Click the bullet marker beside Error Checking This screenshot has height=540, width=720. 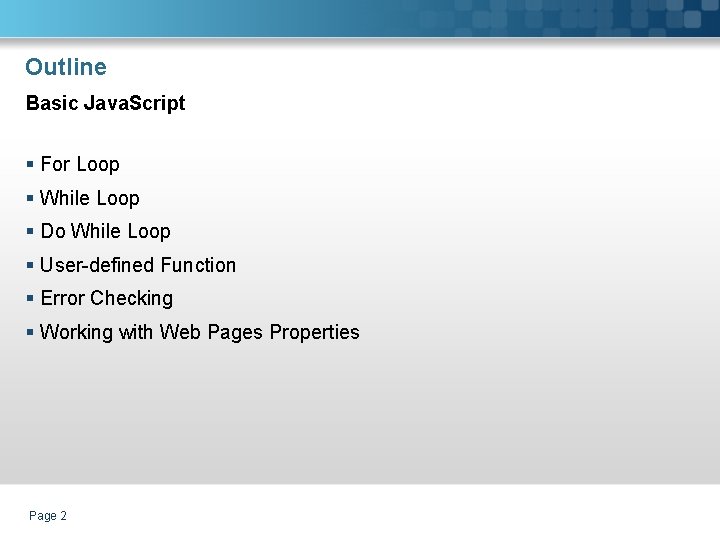point(31,298)
